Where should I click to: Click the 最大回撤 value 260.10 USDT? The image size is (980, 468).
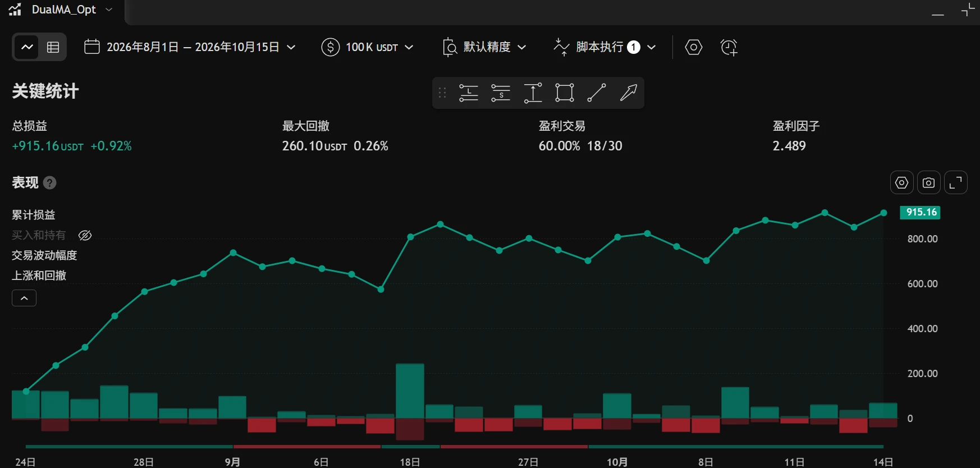pyautogui.click(x=314, y=146)
